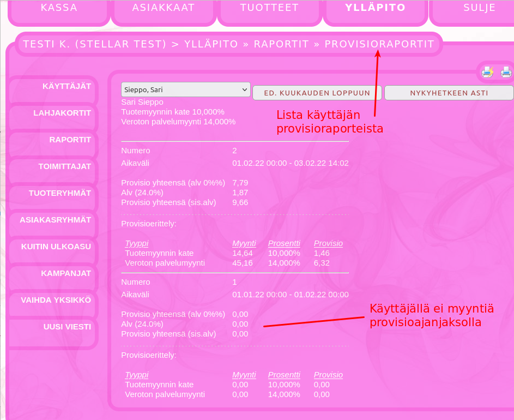Open the standard print icon
514x420 pixels.
(x=506, y=71)
